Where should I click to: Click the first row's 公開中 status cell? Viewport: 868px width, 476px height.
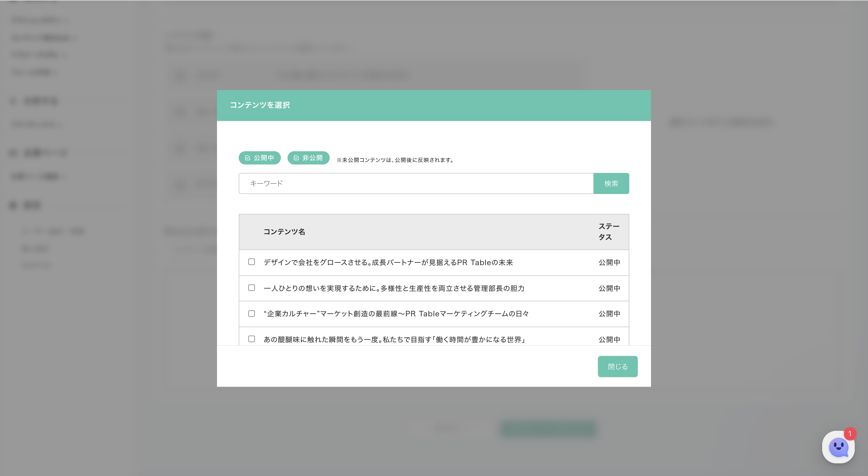[609, 262]
